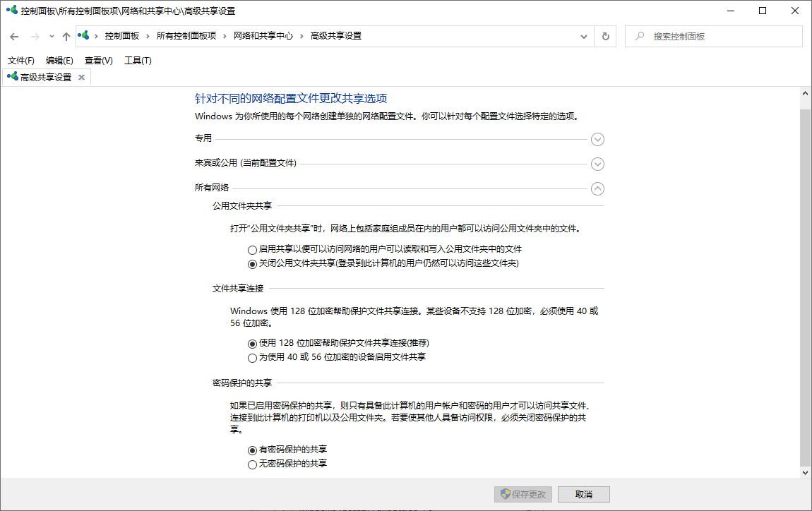This screenshot has height=511, width=812.
Task: Select 关闭公用文件夹共享 radio option
Action: click(x=252, y=264)
